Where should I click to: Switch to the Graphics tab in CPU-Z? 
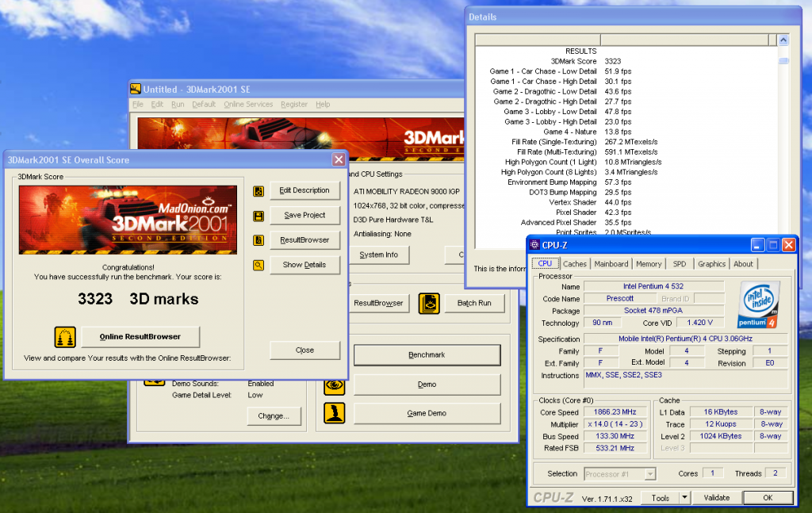click(711, 264)
